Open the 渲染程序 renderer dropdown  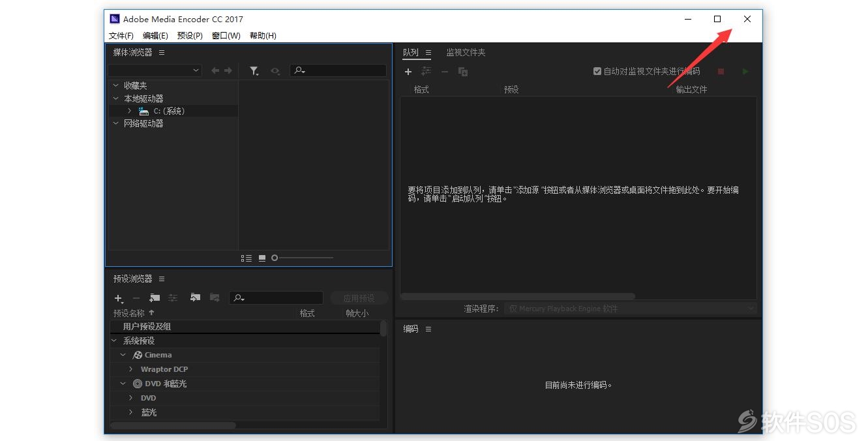[x=631, y=309]
